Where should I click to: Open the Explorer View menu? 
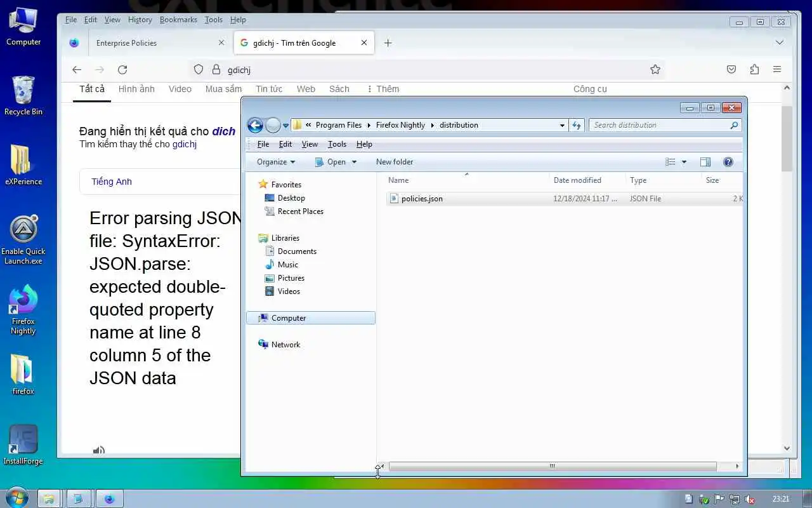[x=310, y=144]
